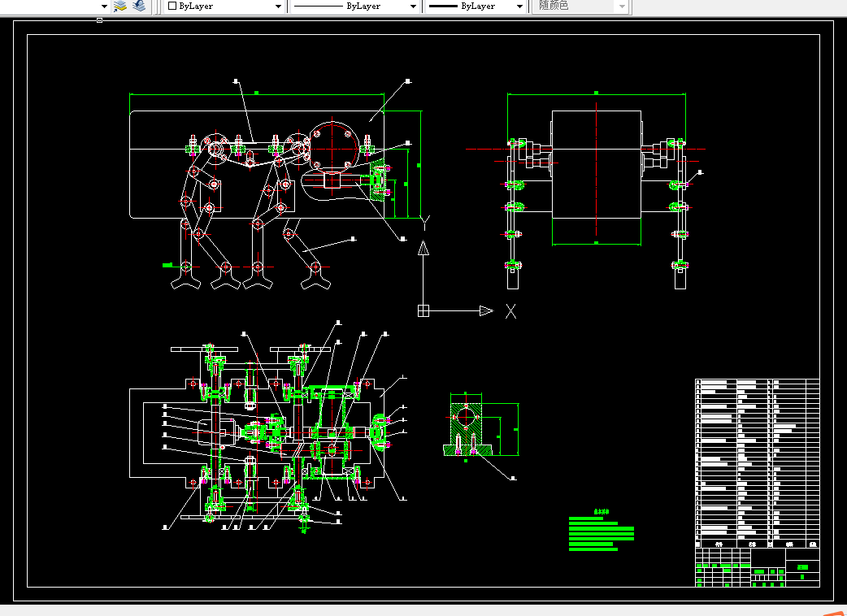Open the ByLayer lineweight dropdown
Viewport: 847px width, 616px height.
476,7
